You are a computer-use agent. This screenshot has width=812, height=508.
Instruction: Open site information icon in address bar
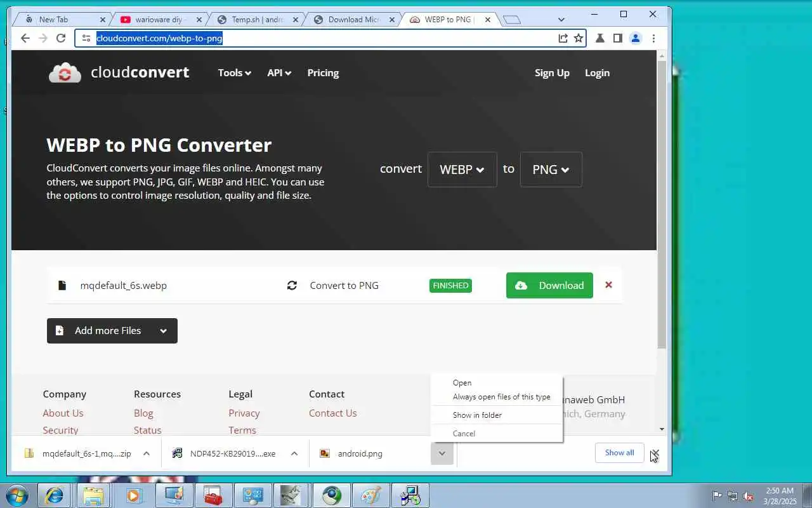tap(86, 38)
